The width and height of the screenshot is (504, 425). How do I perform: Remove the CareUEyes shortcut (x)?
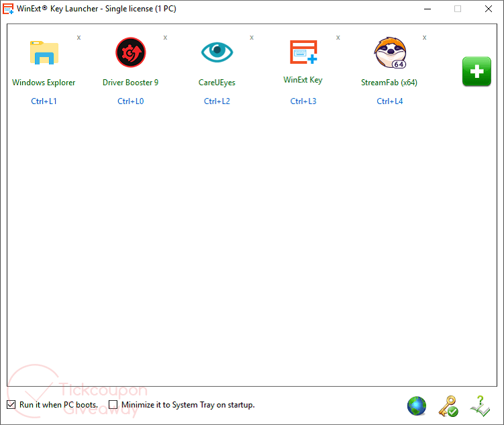pyautogui.click(x=252, y=38)
